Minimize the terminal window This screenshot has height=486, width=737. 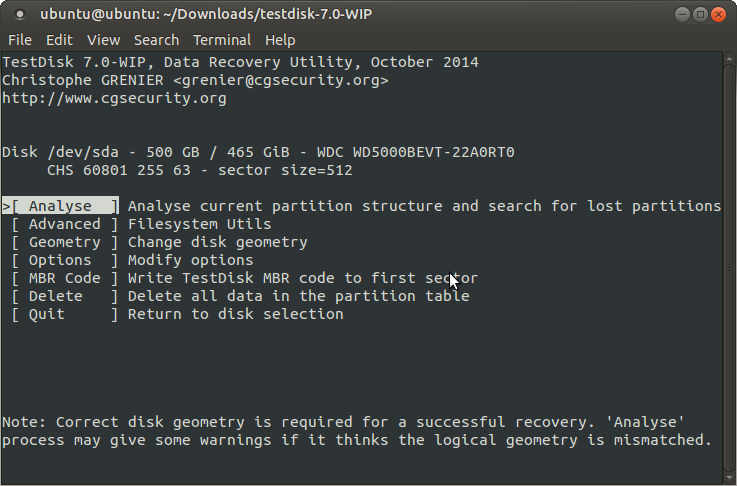click(x=682, y=15)
